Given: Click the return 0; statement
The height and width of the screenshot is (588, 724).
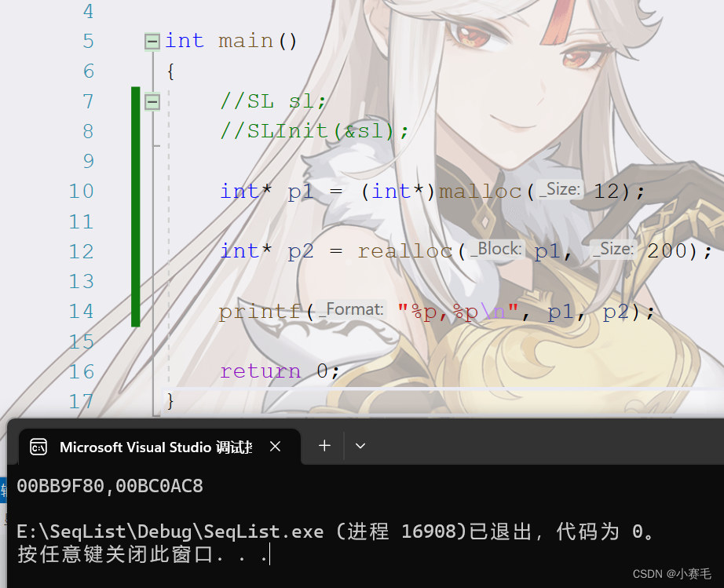Looking at the screenshot, I should (x=280, y=371).
